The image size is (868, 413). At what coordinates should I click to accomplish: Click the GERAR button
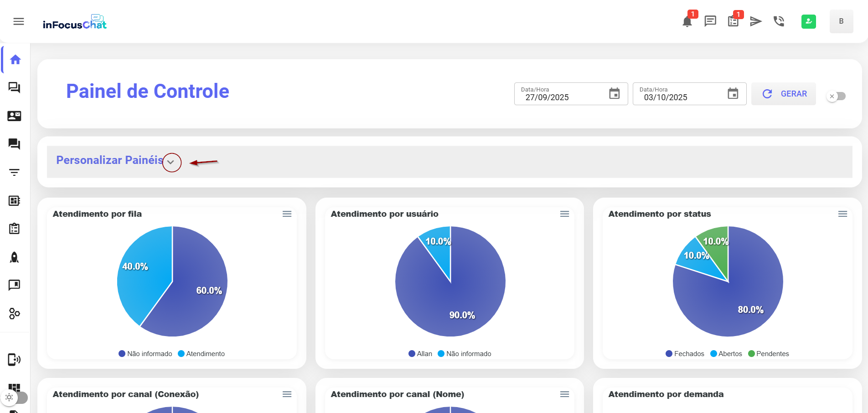[784, 94]
